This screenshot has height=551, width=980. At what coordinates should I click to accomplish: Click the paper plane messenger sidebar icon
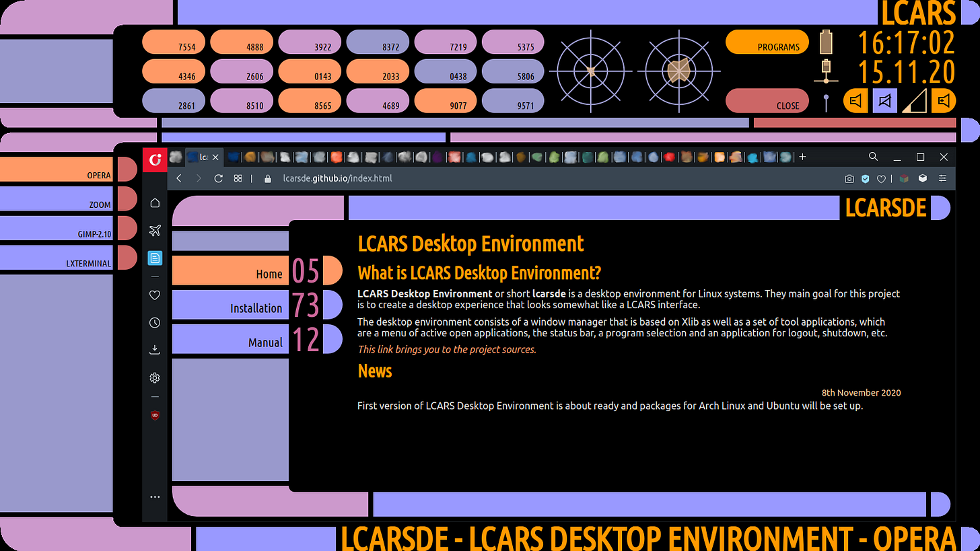(x=155, y=229)
